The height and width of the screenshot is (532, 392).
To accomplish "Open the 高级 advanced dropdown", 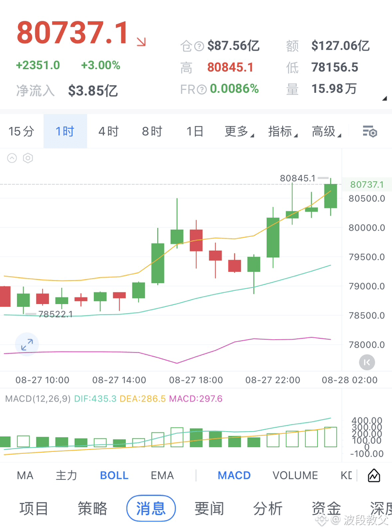I will tap(326, 131).
